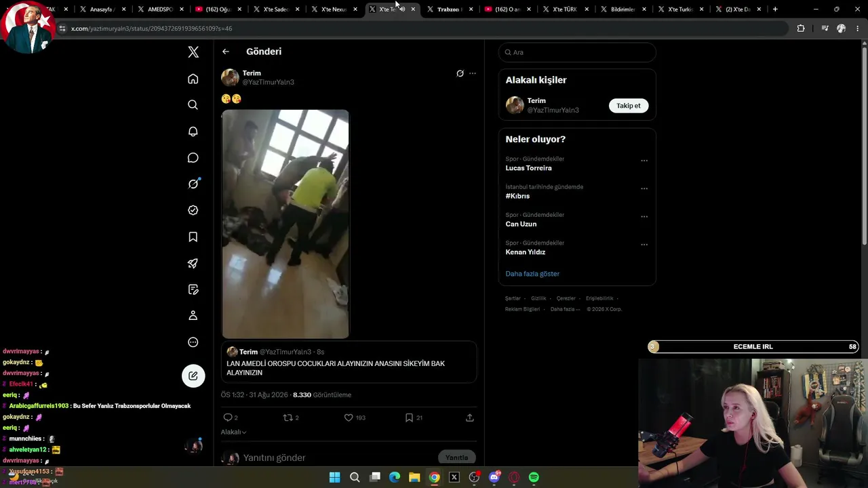The width and height of the screenshot is (868, 488).
Task: Open Terim's avatar in Alakalı kişiler
Action: pos(515,105)
